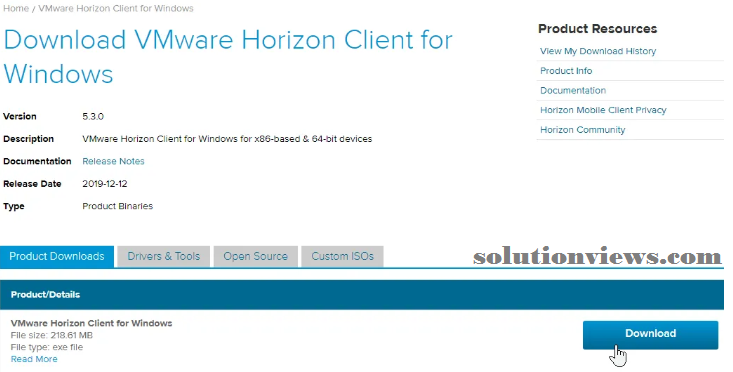Screen dimensions: 733x372
Task: Click the description text about x86-based devices
Action: click(x=227, y=139)
